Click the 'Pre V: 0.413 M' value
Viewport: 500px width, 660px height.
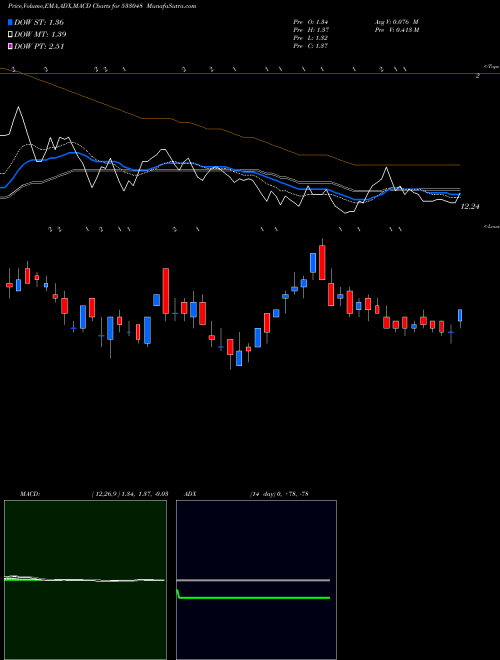396,30
